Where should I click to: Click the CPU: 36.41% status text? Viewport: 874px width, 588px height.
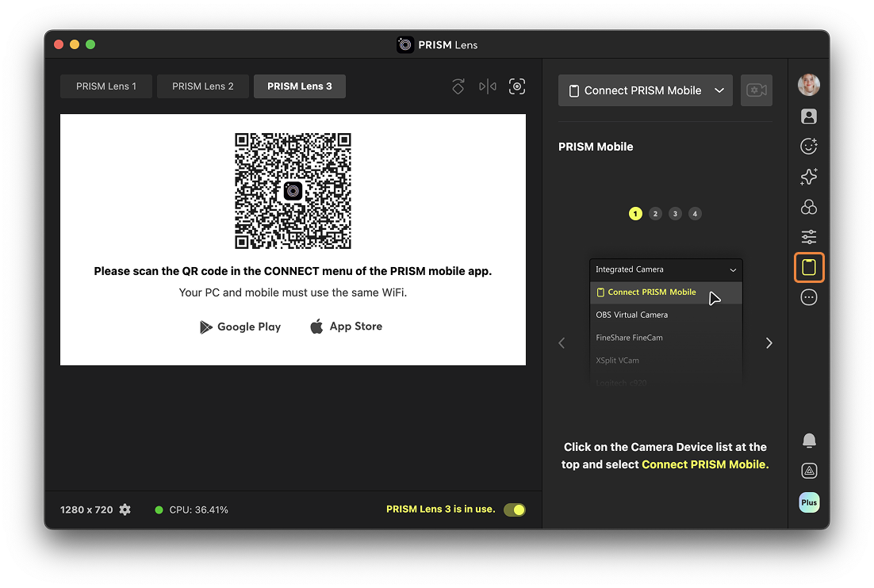coord(198,510)
